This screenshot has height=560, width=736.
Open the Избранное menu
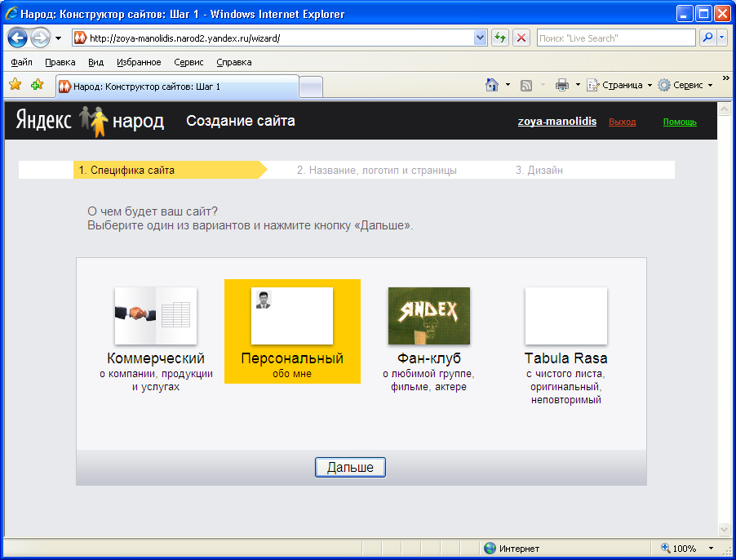click(x=139, y=62)
